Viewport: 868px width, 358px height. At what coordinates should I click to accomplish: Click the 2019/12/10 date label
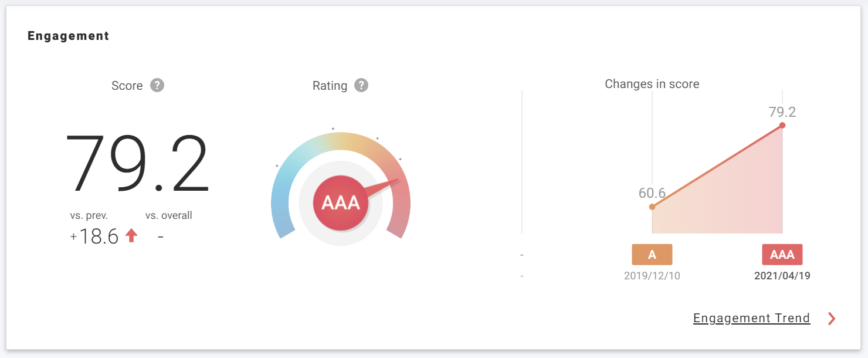(652, 276)
